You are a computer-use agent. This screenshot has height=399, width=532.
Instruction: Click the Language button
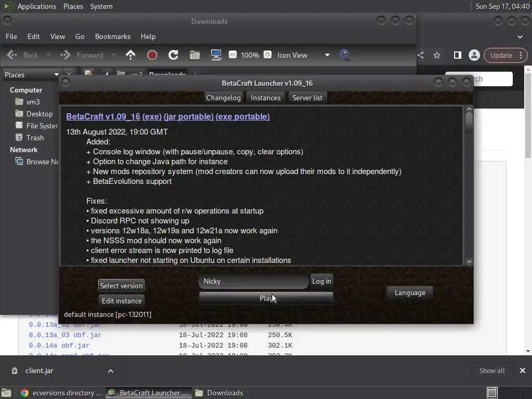pos(410,292)
